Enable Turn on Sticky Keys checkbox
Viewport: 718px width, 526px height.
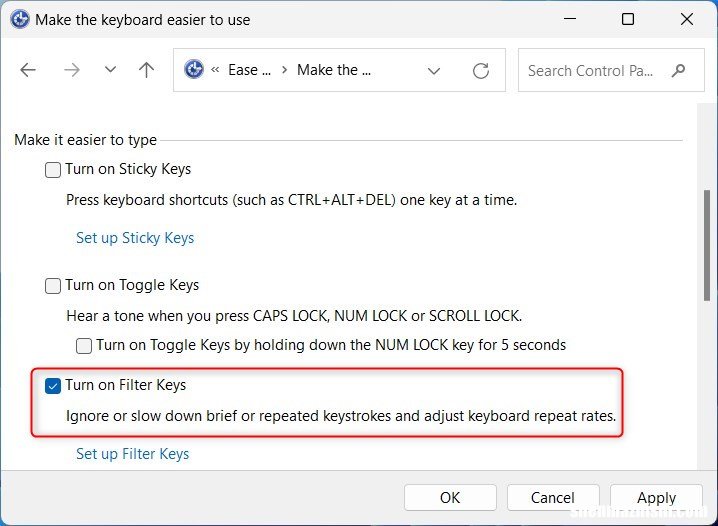[53, 169]
